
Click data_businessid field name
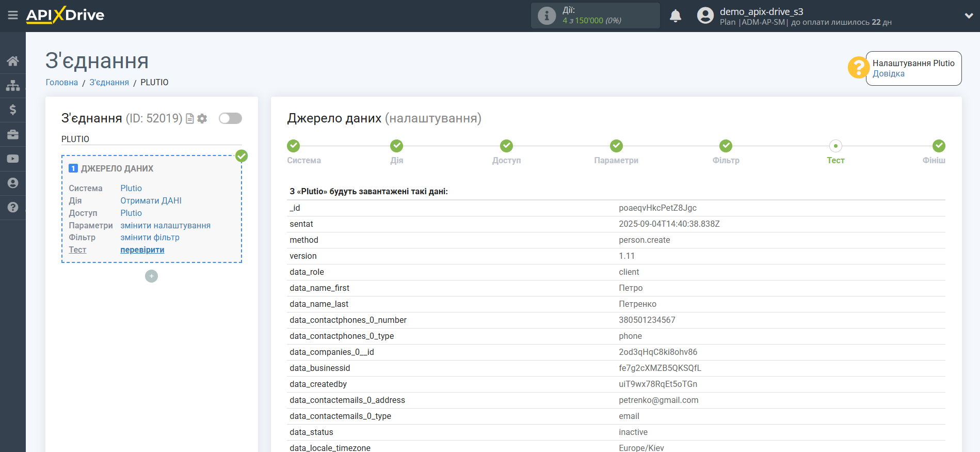pos(320,368)
